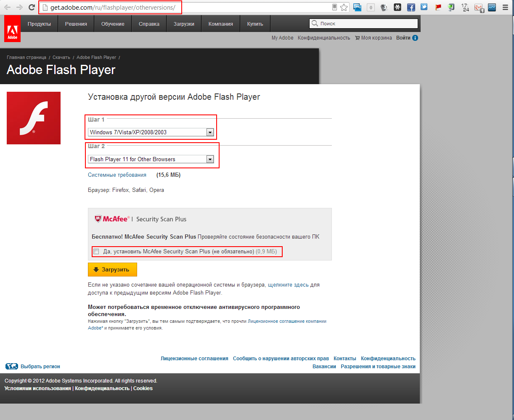This screenshot has height=420, width=514.
Task: Open Сообщить о нарушении авторских прав
Action: pyautogui.click(x=281, y=359)
